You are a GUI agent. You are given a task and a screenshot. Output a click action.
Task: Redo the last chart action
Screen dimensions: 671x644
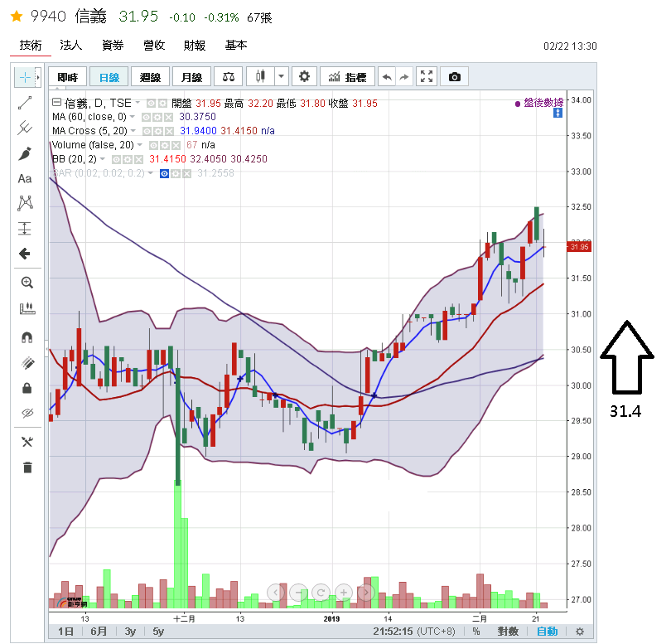click(404, 77)
